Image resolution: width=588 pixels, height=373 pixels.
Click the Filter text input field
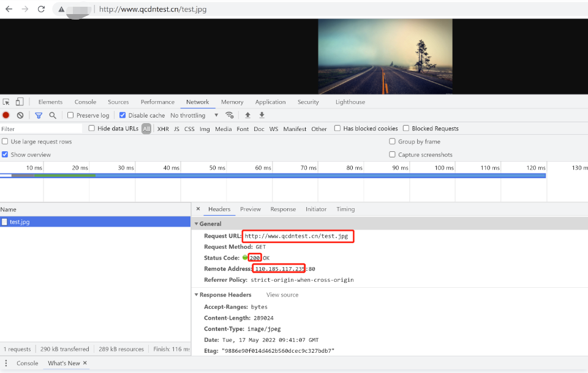(40, 129)
